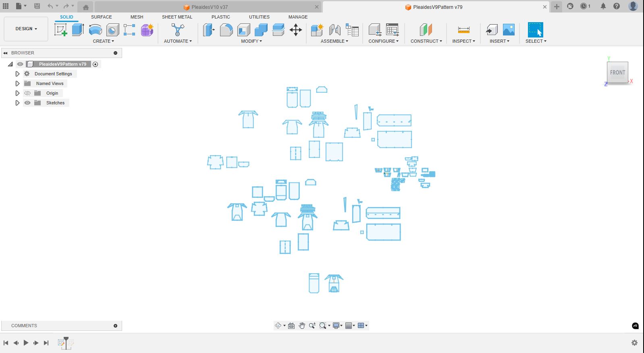The height and width of the screenshot is (353, 644).
Task: Activate the Move/Copy tool
Action: coord(296,30)
